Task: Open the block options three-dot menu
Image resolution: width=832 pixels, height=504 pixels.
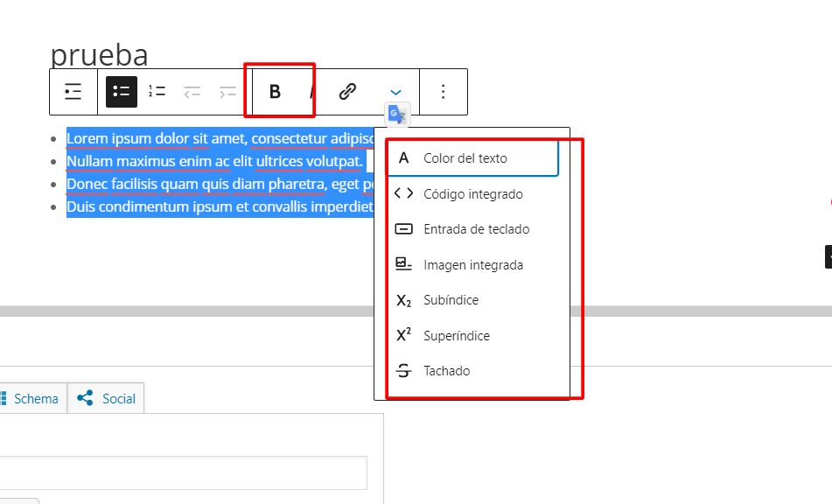Action: tap(443, 92)
